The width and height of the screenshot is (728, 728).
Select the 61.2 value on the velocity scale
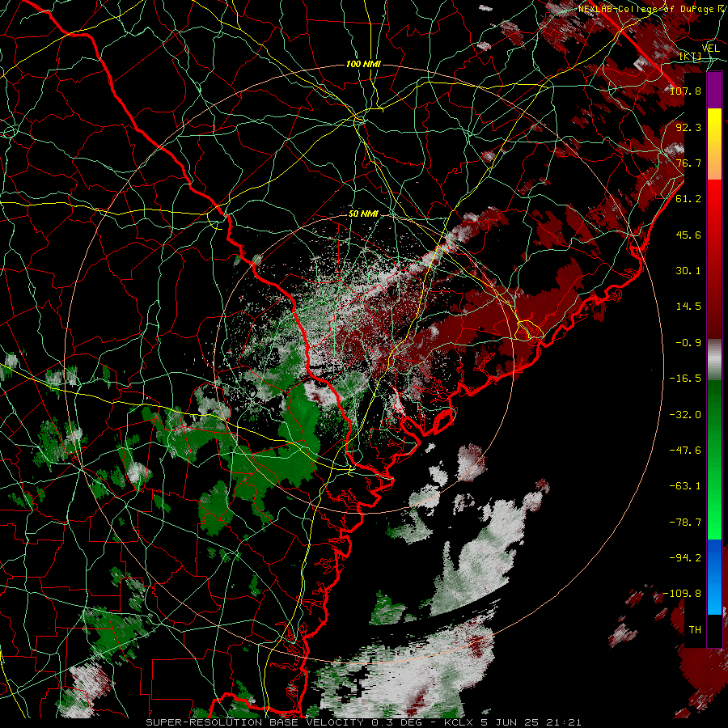tap(688, 199)
